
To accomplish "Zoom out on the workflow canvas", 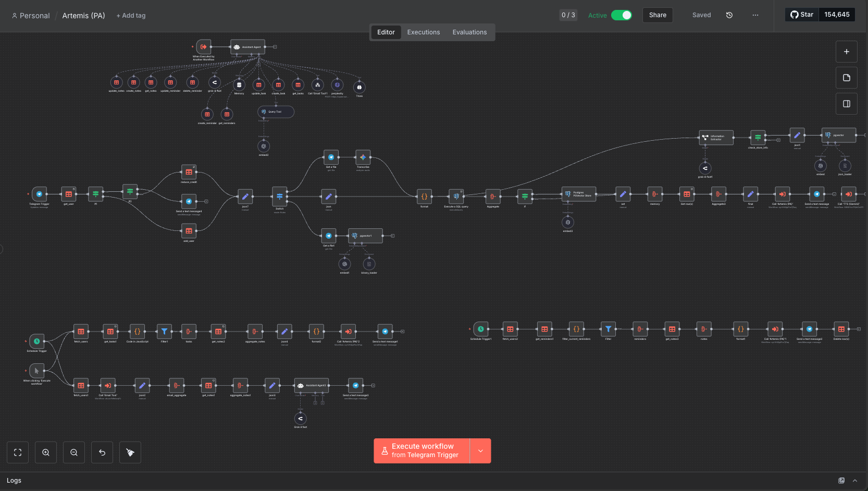I will [x=74, y=452].
